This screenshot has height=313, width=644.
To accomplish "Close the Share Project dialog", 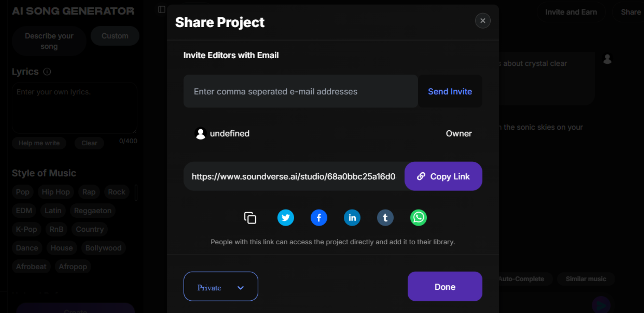I will 483,21.
